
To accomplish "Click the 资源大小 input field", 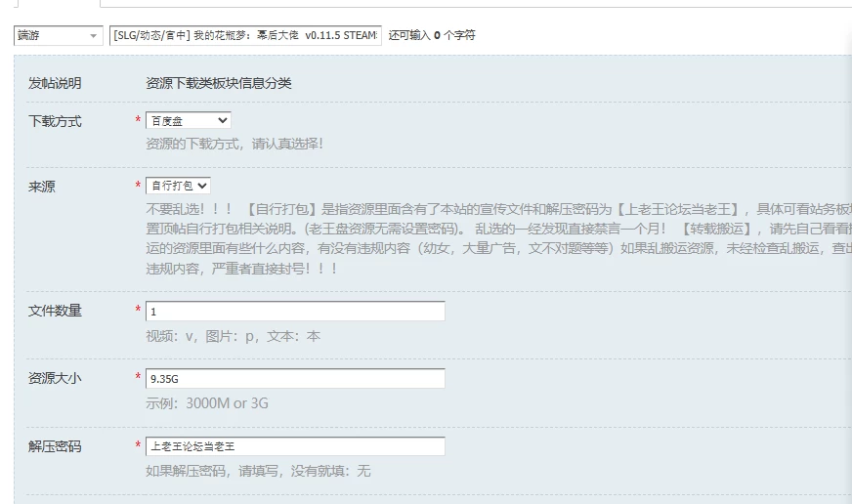I will pos(295,379).
